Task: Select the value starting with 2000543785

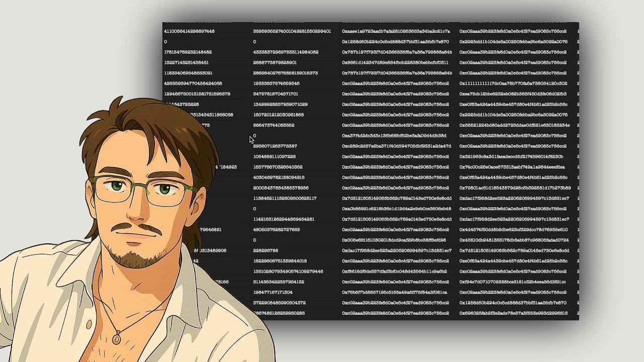Action: click(281, 188)
